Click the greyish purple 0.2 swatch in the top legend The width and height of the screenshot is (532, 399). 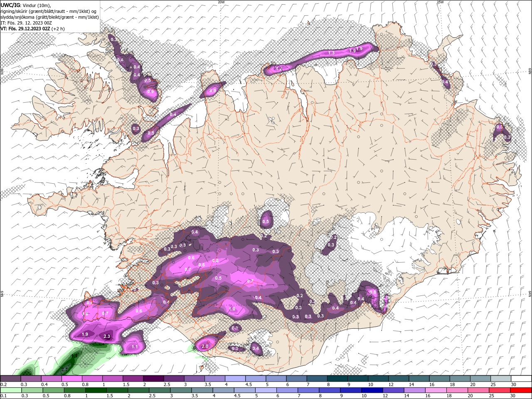10,379
